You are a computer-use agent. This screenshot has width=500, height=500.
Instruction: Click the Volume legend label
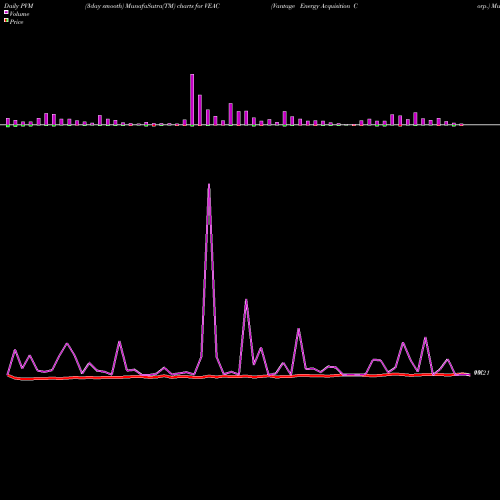point(19,14)
